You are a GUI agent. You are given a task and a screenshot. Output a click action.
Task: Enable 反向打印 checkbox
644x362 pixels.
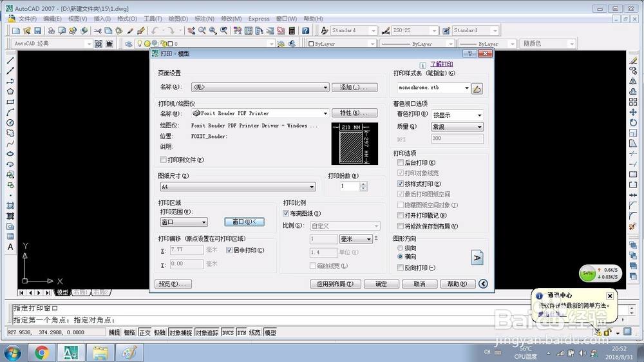(x=401, y=267)
